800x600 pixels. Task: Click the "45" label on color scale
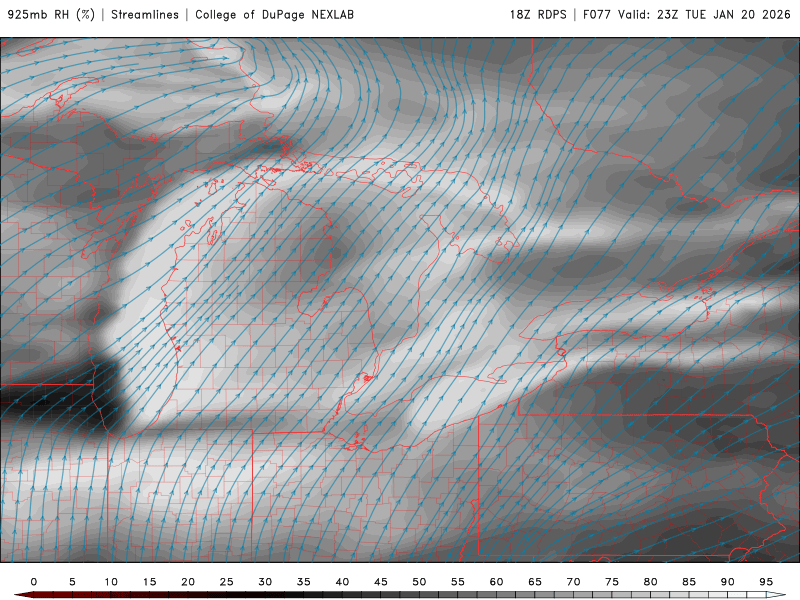click(381, 582)
